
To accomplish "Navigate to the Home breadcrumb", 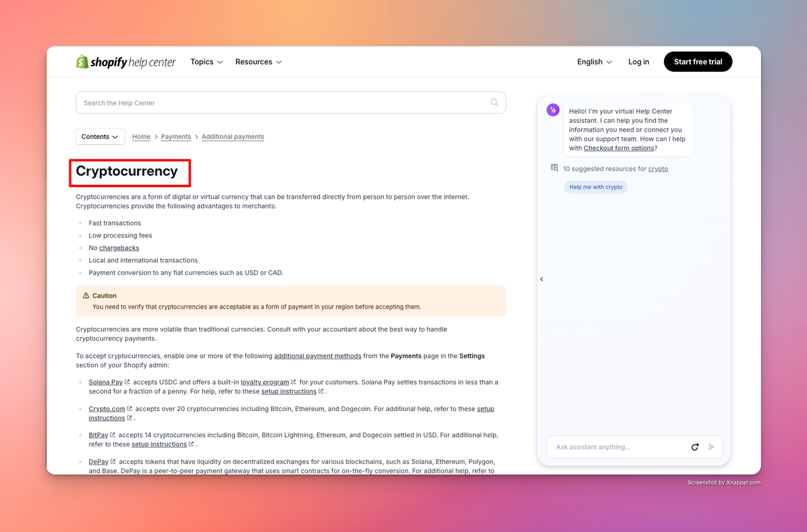I will point(141,137).
